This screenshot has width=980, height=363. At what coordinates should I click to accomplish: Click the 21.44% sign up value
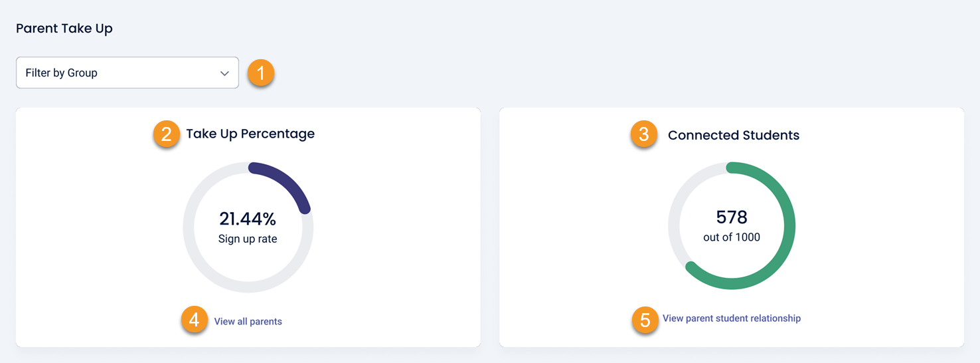click(x=248, y=218)
